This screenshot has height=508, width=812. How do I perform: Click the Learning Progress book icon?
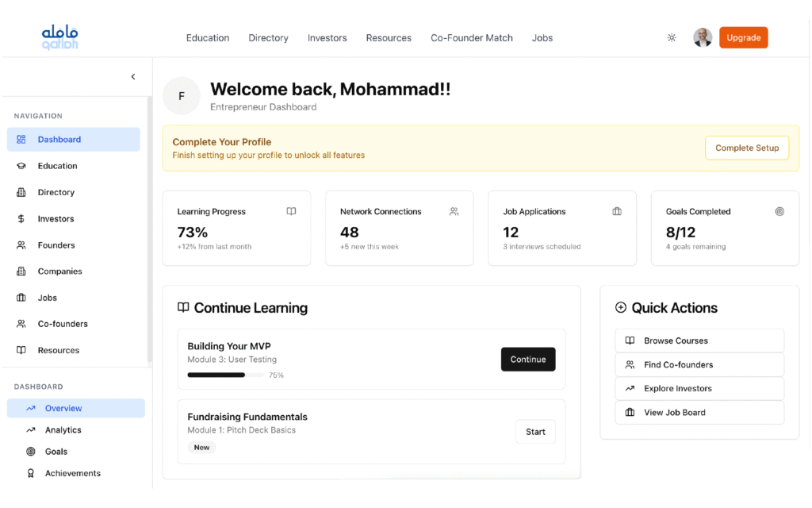point(291,212)
